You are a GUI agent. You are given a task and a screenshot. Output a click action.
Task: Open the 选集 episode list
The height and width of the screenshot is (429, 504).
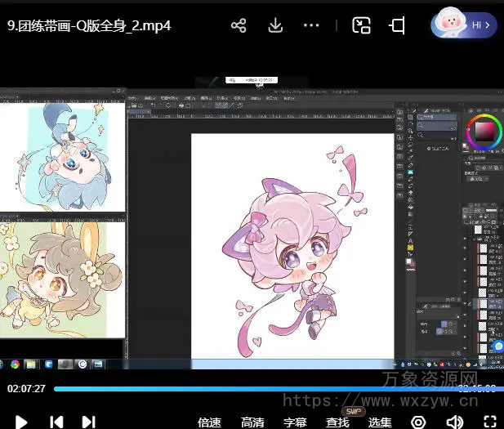[380, 422]
